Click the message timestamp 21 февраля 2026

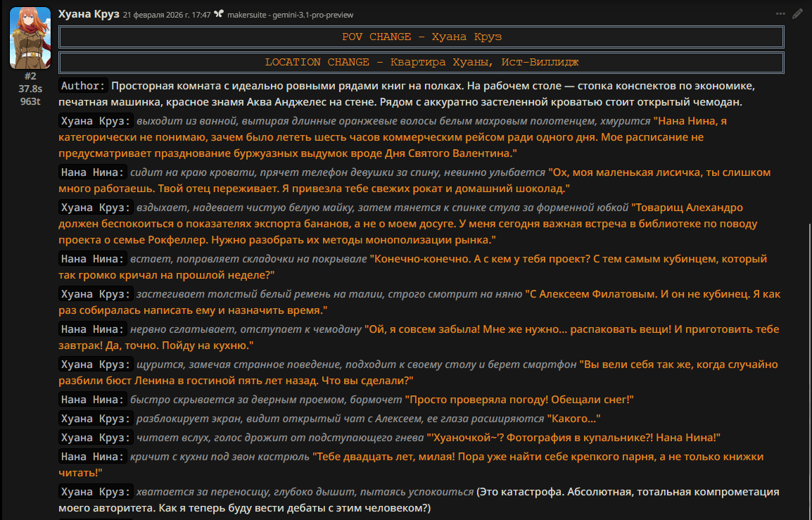(x=167, y=15)
